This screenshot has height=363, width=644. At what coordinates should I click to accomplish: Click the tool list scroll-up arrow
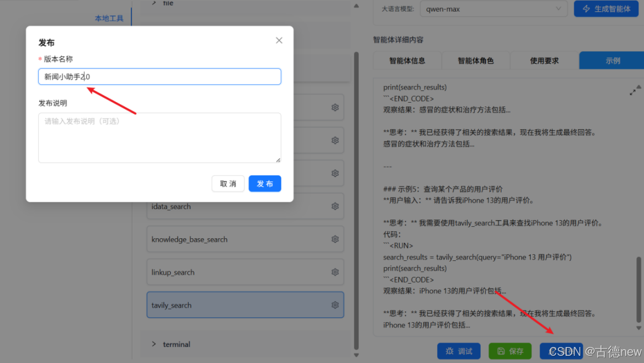356,6
